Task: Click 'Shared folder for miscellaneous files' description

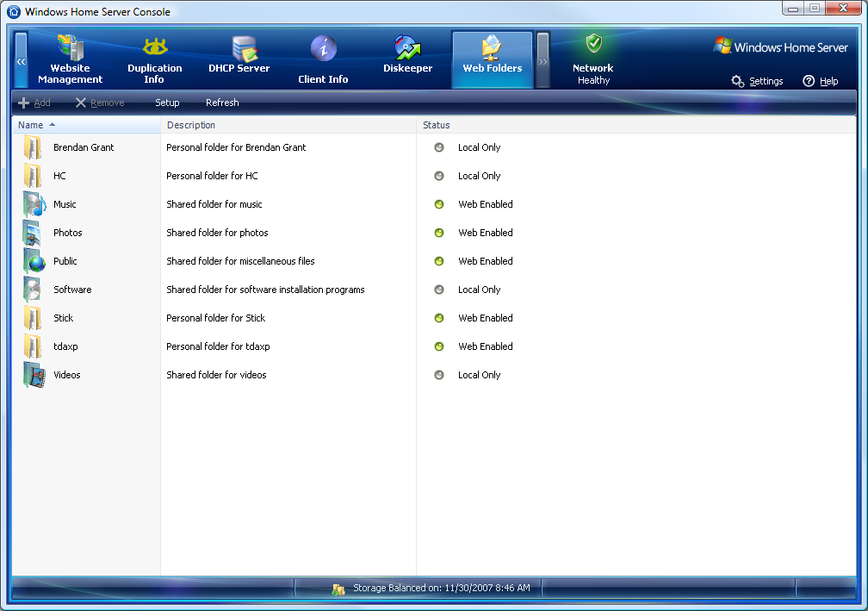Action: click(240, 261)
